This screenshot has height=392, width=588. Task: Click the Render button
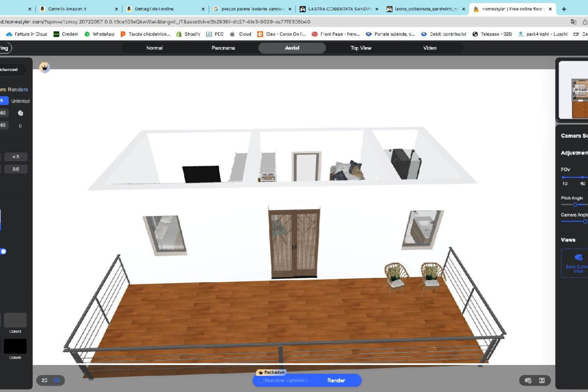(336, 380)
